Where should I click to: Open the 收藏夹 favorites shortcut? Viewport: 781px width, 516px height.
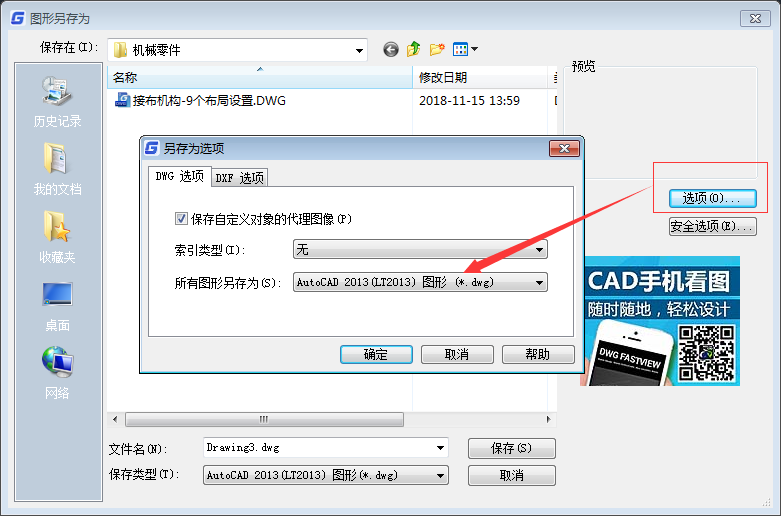57,237
